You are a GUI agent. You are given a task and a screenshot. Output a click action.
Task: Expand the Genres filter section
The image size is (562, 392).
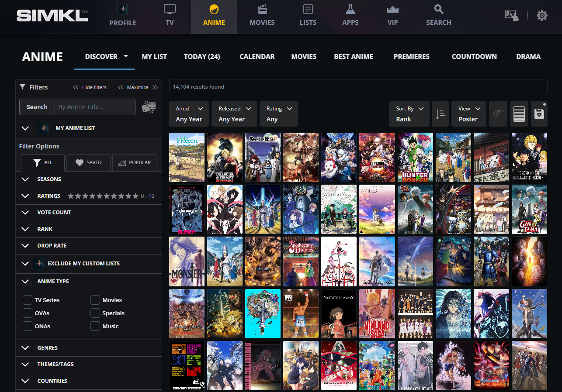pyautogui.click(x=47, y=347)
